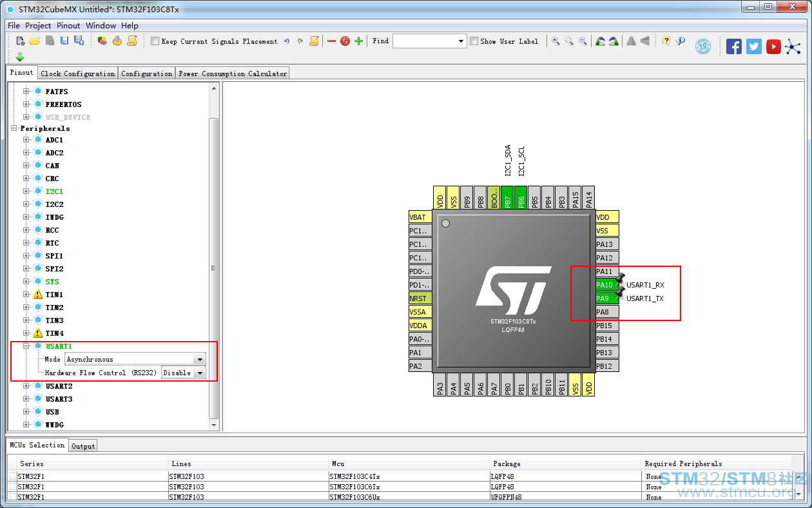Save the project with the floppy icon
Screen dimensions: 812x508
pyautogui.click(x=64, y=41)
